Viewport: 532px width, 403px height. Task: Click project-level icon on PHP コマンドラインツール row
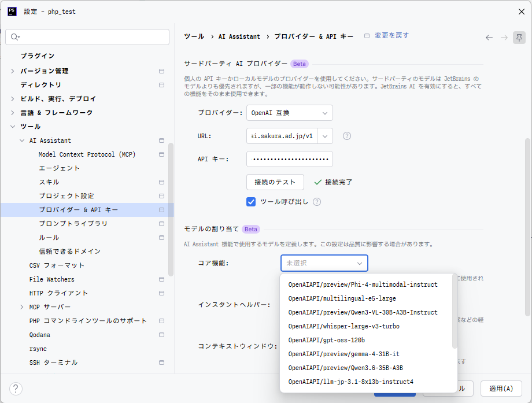[161, 321]
